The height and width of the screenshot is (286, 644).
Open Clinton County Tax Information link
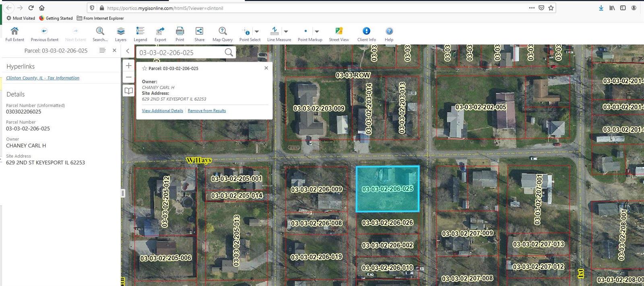[x=43, y=78]
